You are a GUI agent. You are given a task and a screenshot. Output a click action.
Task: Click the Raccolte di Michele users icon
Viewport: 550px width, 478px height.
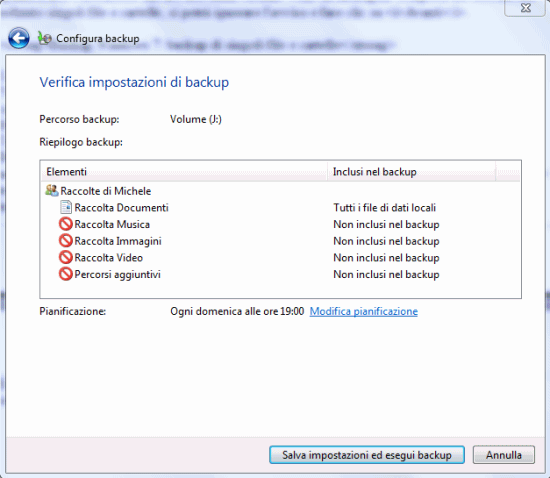click(52, 191)
